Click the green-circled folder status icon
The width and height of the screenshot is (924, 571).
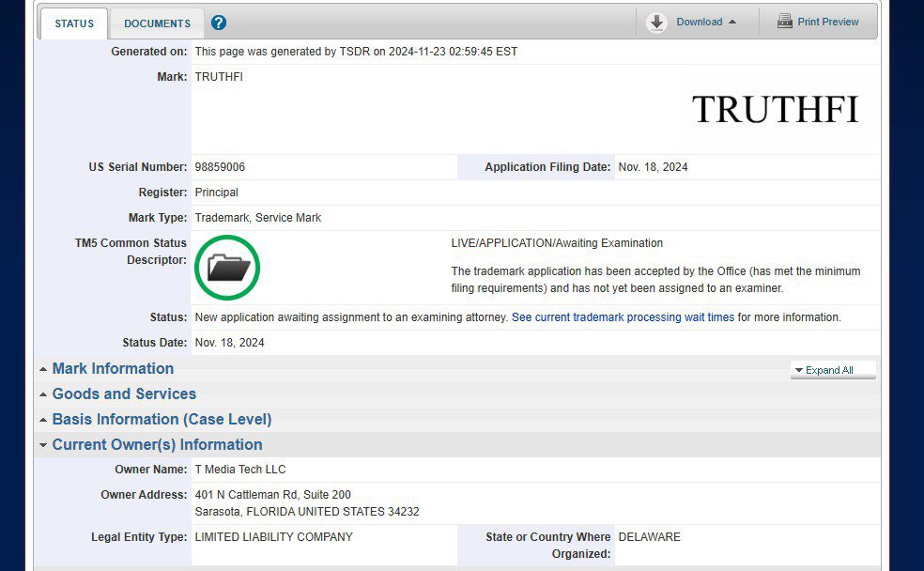pos(227,268)
